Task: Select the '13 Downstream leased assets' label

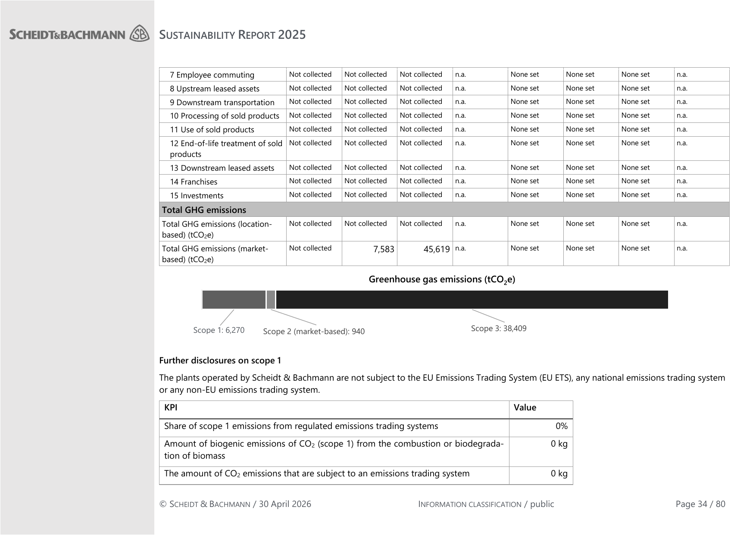Action: (222, 168)
